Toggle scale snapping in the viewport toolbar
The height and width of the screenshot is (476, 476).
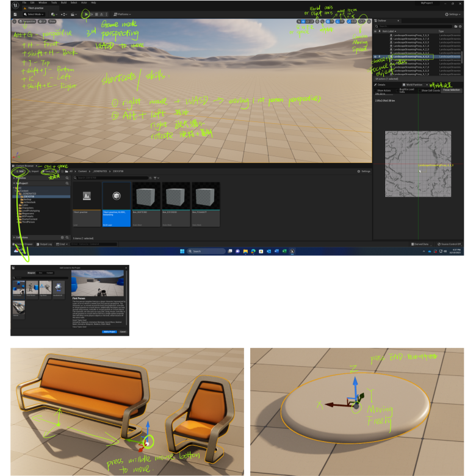click(349, 21)
